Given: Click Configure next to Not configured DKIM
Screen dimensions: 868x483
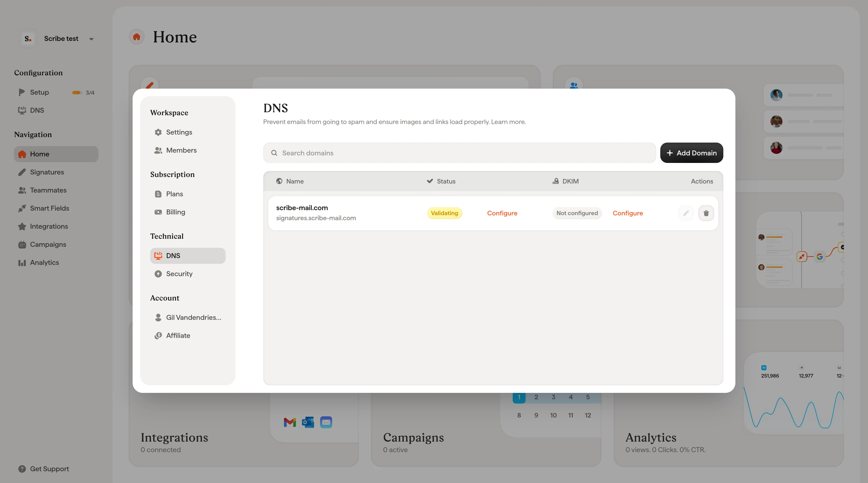Looking at the screenshot, I should pyautogui.click(x=628, y=213).
